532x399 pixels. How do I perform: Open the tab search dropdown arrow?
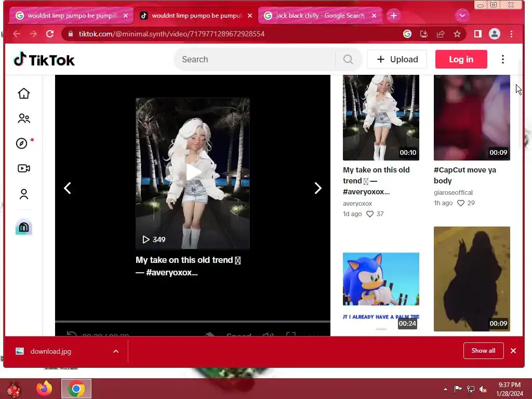462,16
